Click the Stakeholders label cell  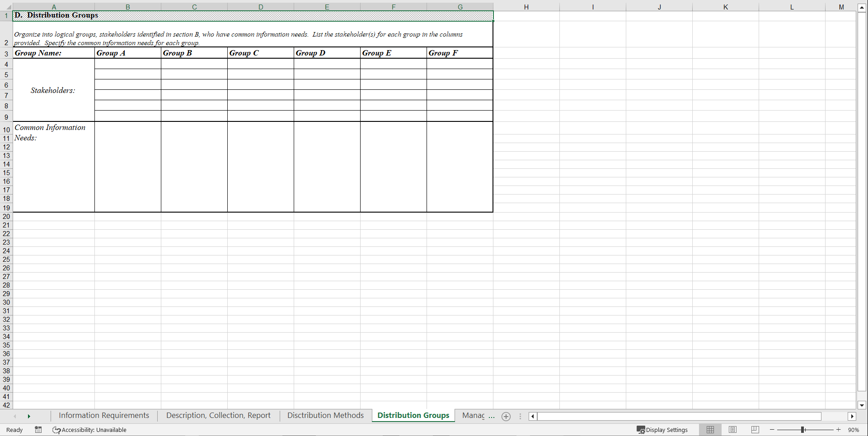pyautogui.click(x=53, y=90)
